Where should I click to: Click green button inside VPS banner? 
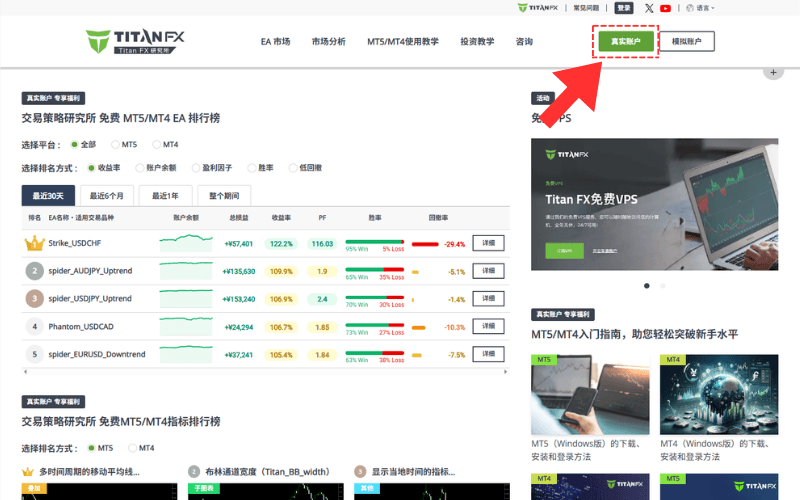[x=564, y=251]
